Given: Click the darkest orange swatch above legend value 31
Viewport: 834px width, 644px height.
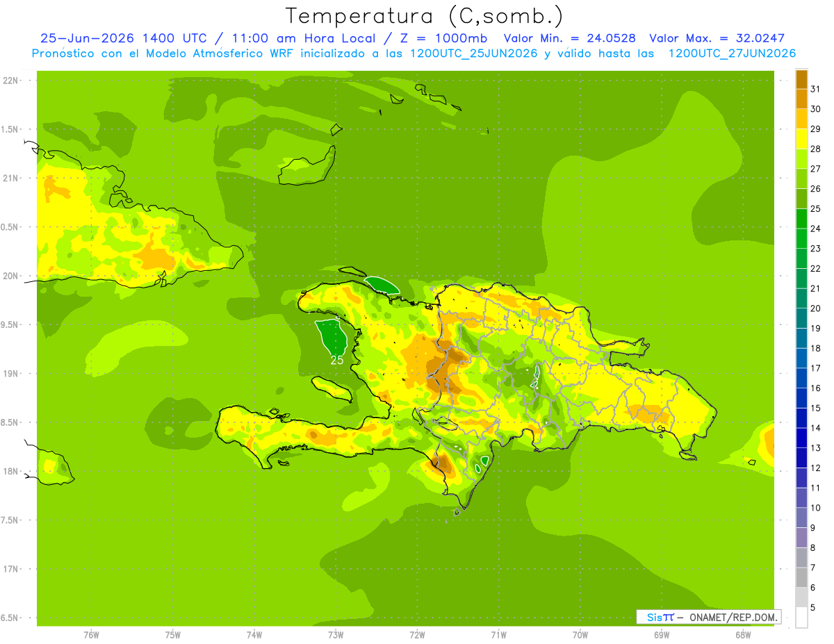Looking at the screenshot, I should tap(801, 79).
